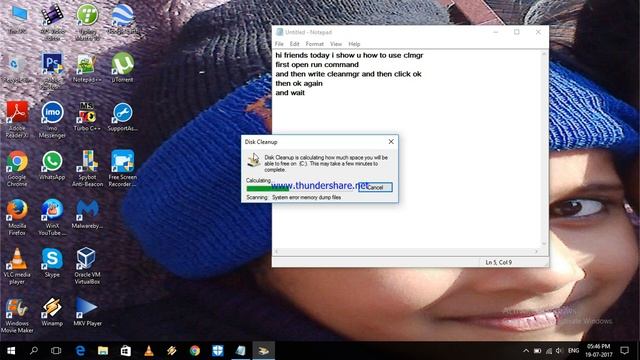Open the Action Center notifications
The width and height of the screenshot is (640, 360).
point(624,351)
